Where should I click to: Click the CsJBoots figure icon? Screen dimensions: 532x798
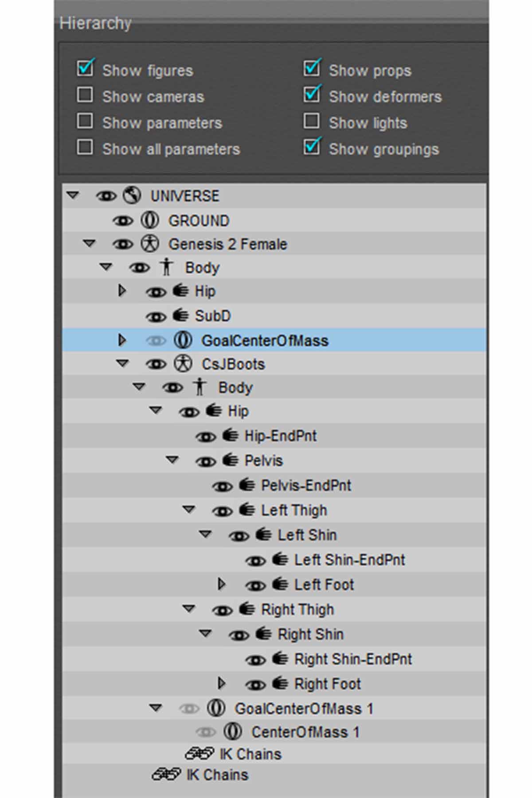pos(183,364)
